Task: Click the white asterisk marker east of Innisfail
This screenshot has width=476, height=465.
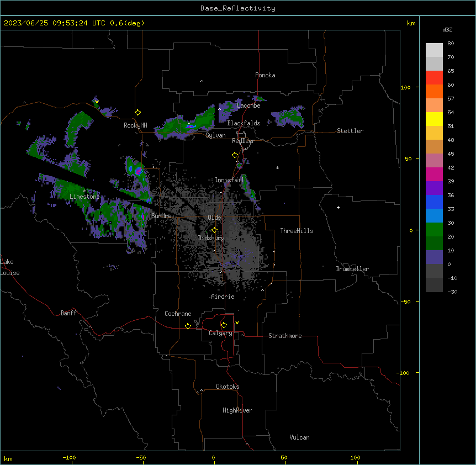Action: point(277,167)
